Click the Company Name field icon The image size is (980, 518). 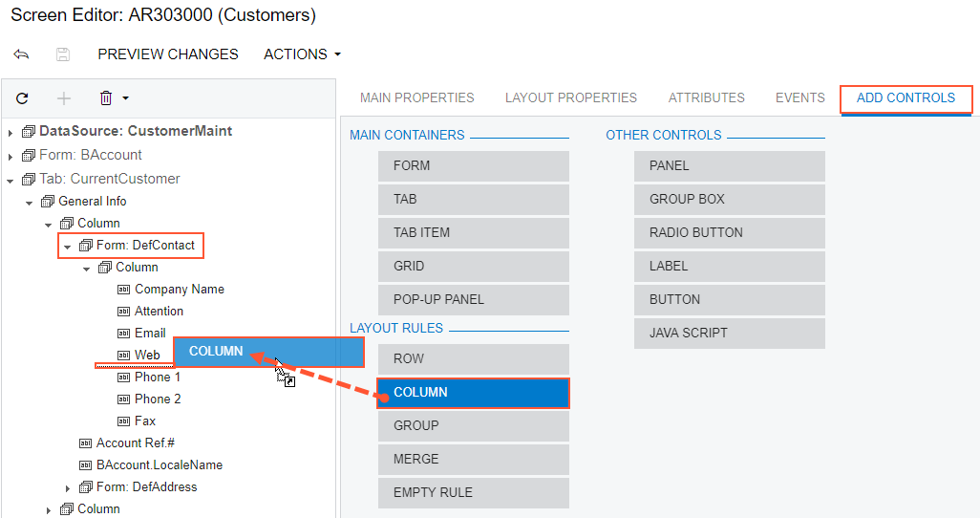(x=123, y=289)
